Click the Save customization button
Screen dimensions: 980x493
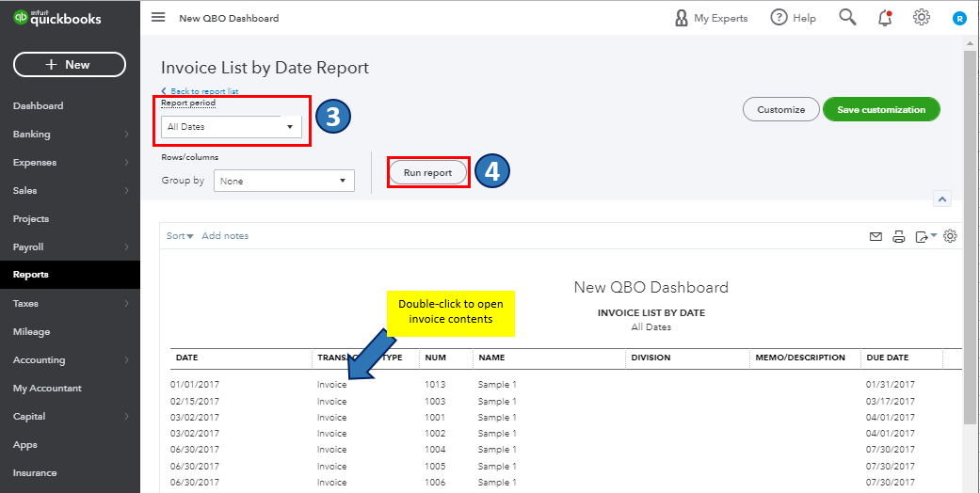(881, 109)
